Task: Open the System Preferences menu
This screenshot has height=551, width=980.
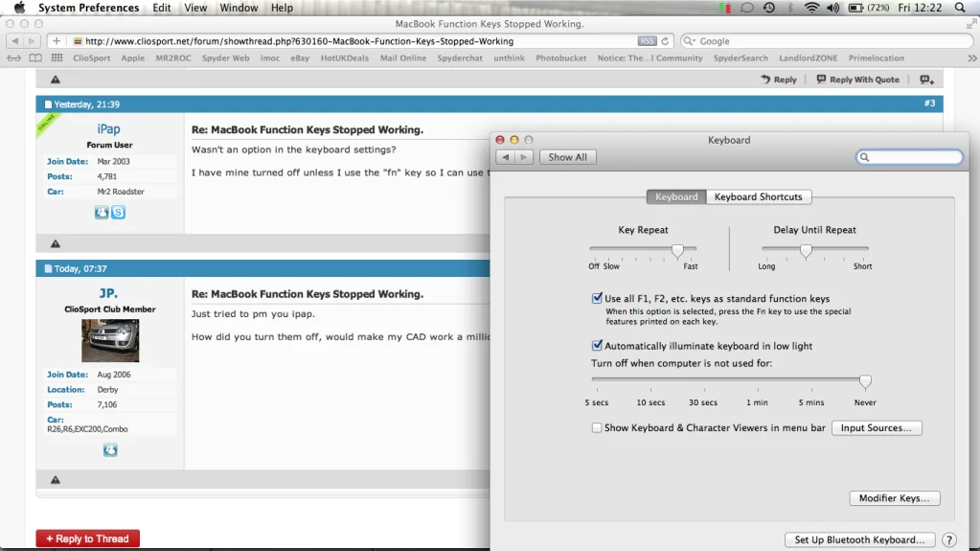Action: [89, 8]
